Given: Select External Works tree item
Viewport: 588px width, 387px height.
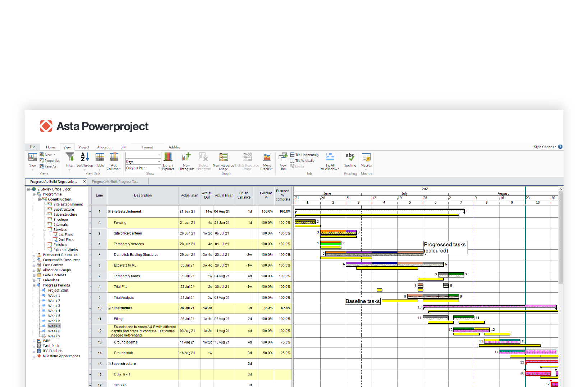Looking at the screenshot, I should point(65,250).
